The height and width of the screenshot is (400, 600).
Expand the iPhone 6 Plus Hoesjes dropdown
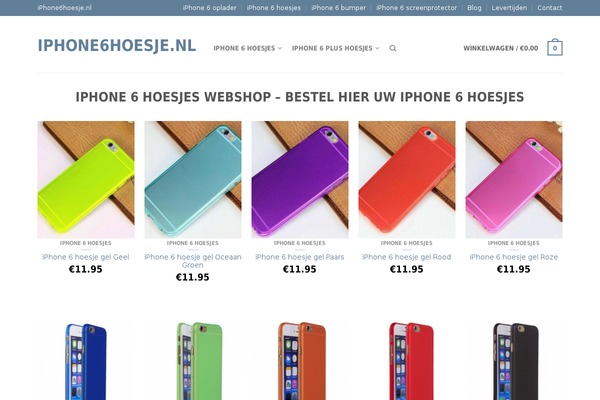point(335,48)
